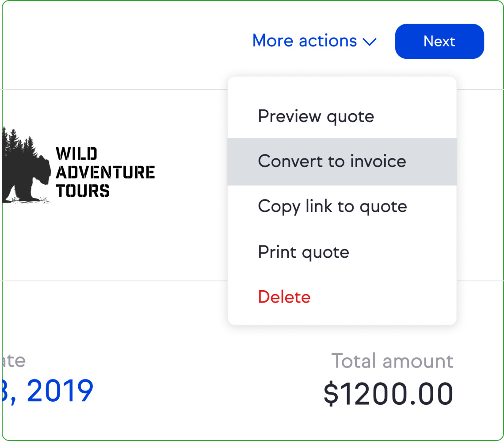Click the word ADVENTURE in the logo
Image resolution: width=504 pixels, height=441 pixels.
105,172
